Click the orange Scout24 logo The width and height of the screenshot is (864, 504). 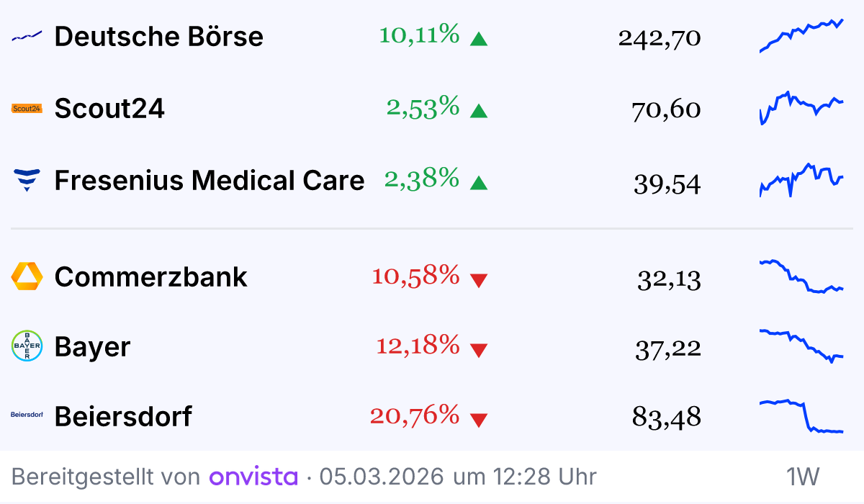tap(27, 109)
